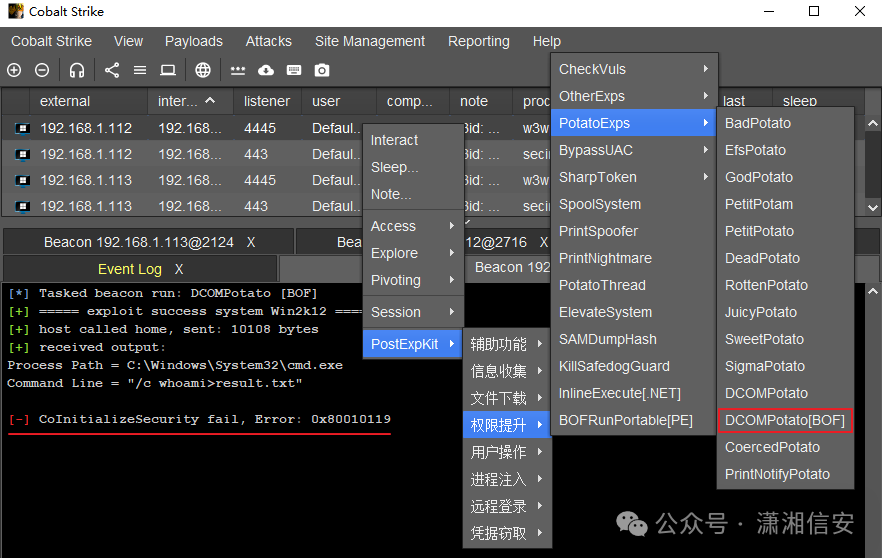Screen dimensions: 882x558
Task: Click the Cobalt Strike title bar app icon
Action: [16, 11]
